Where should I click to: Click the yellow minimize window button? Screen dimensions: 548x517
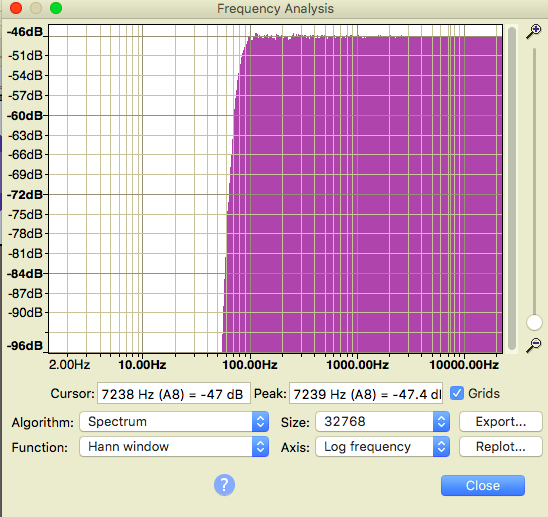pos(36,8)
